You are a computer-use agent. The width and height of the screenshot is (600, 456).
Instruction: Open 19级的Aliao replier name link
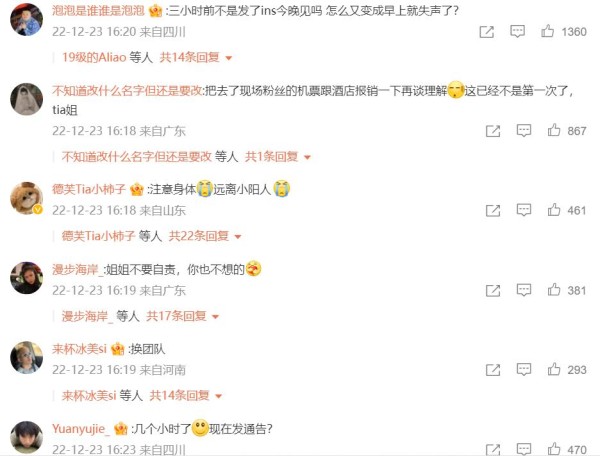tap(94, 57)
